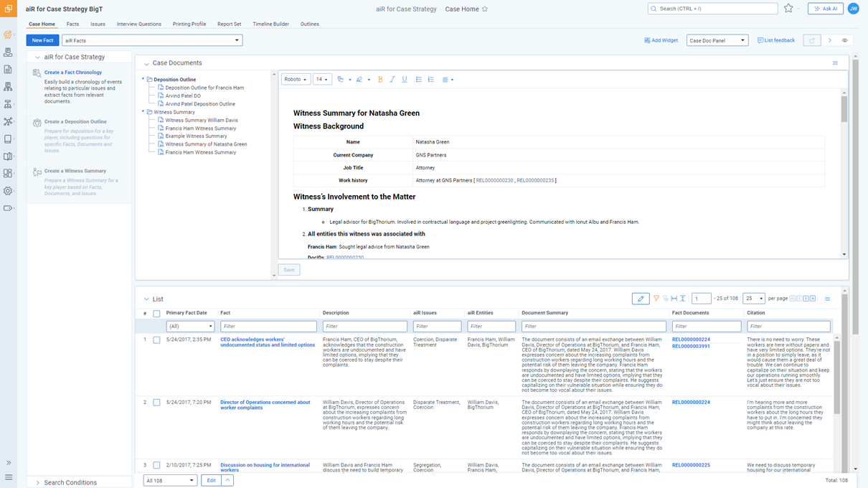Click the Search (CTRL + /) field

pos(712,9)
